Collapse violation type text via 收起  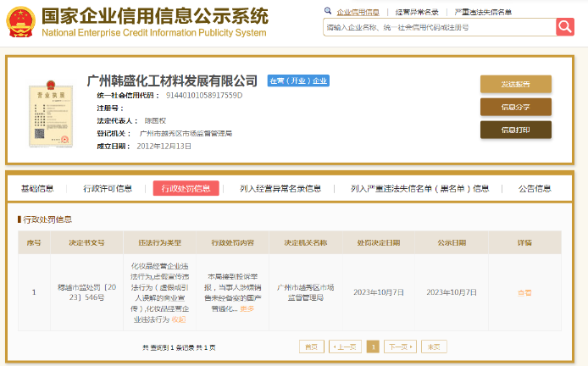[x=179, y=319]
